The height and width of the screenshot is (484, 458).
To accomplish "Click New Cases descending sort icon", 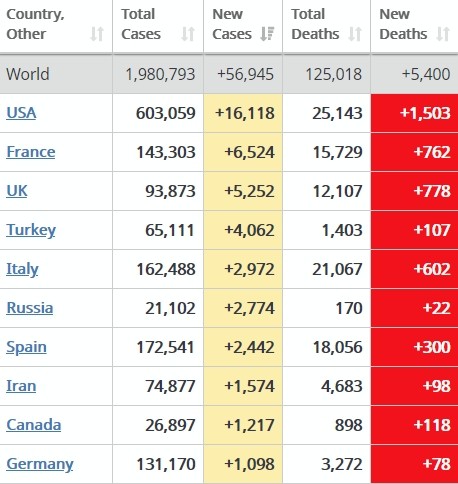I will click(267, 34).
